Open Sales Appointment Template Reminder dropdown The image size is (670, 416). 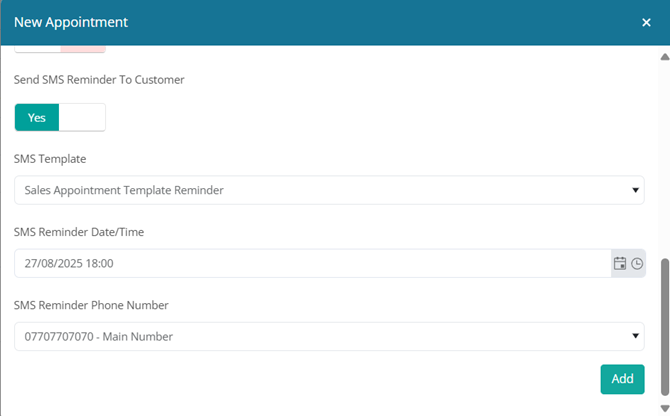click(329, 190)
